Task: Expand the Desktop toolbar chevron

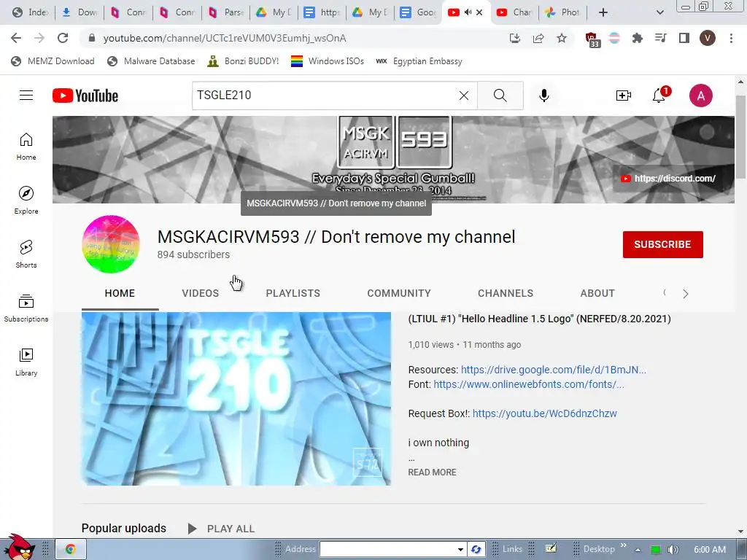Action: pyautogui.click(x=623, y=545)
